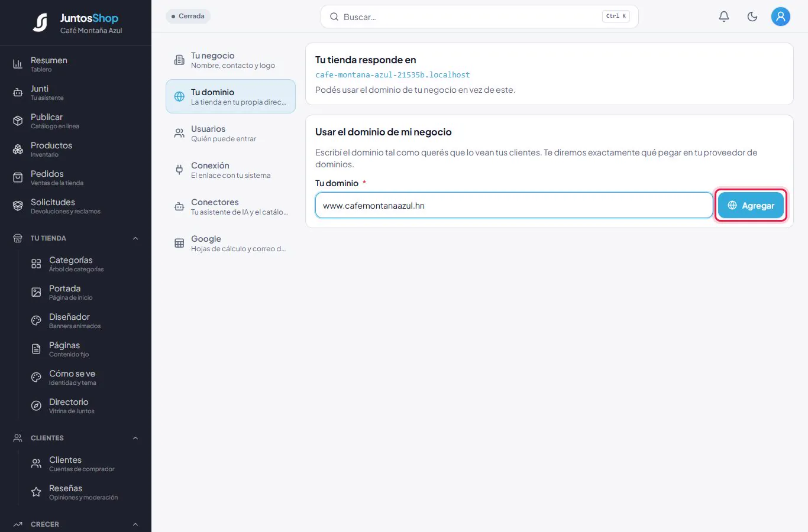The image size is (808, 532).
Task: Click the Solicitudes icon
Action: pos(18,206)
